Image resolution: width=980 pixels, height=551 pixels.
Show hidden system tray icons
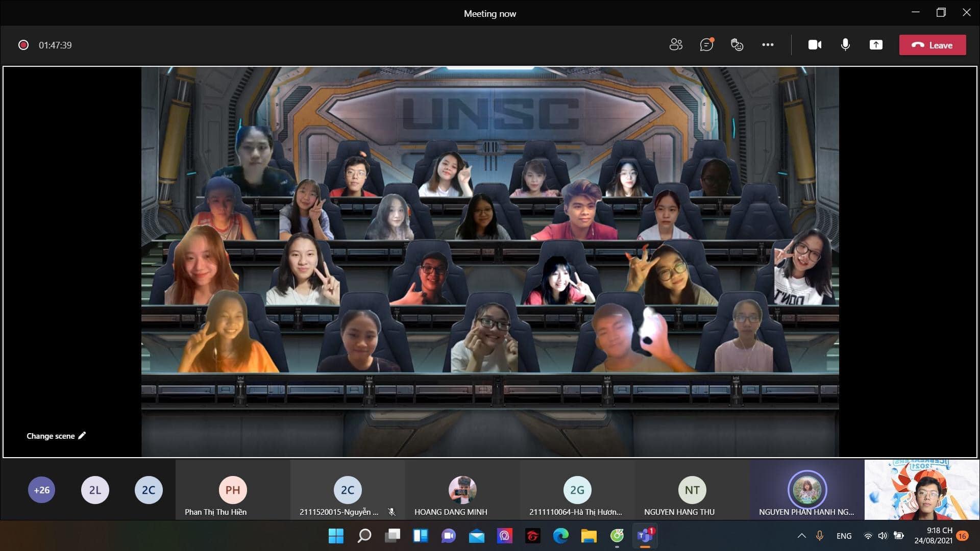pyautogui.click(x=801, y=536)
